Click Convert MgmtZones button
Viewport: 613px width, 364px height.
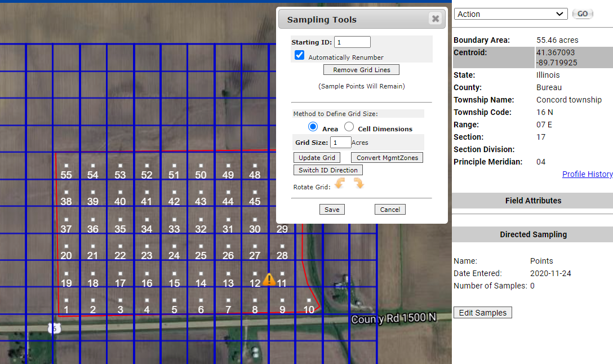[x=387, y=158]
